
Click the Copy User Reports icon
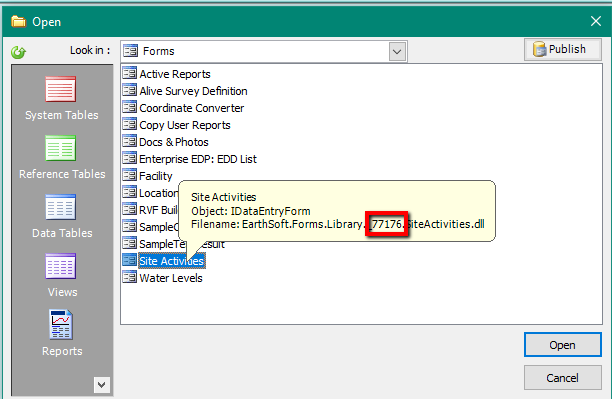(x=130, y=125)
